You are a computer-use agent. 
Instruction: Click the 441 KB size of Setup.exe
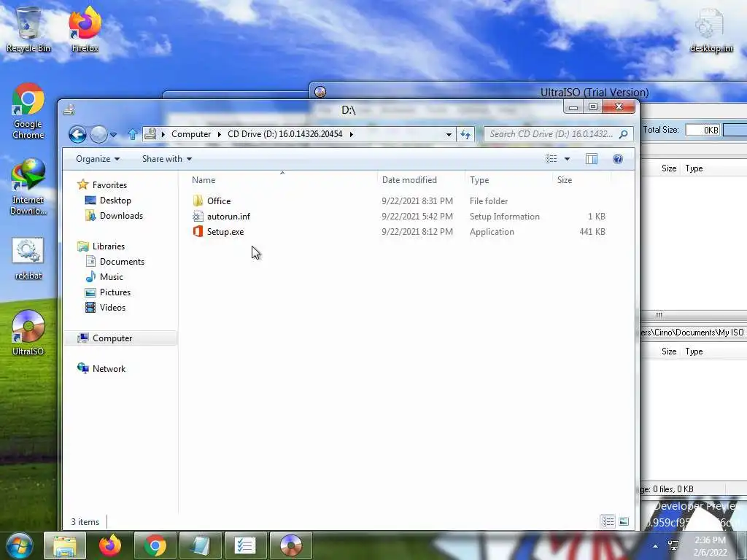click(592, 231)
